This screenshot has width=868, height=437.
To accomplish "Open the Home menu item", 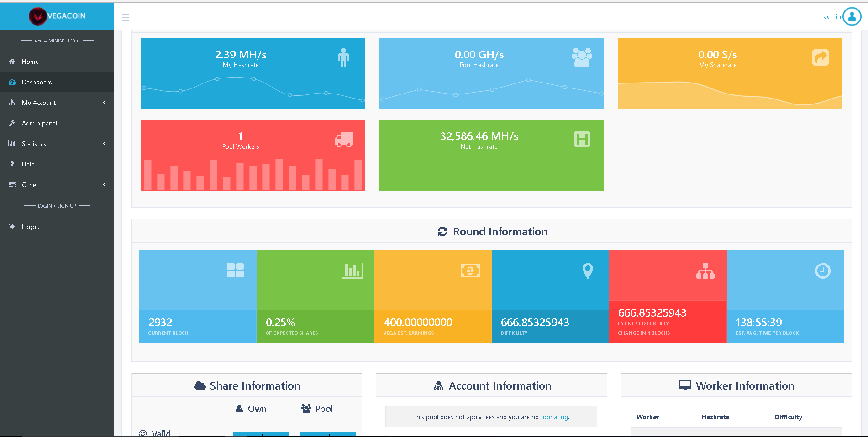I will point(57,62).
